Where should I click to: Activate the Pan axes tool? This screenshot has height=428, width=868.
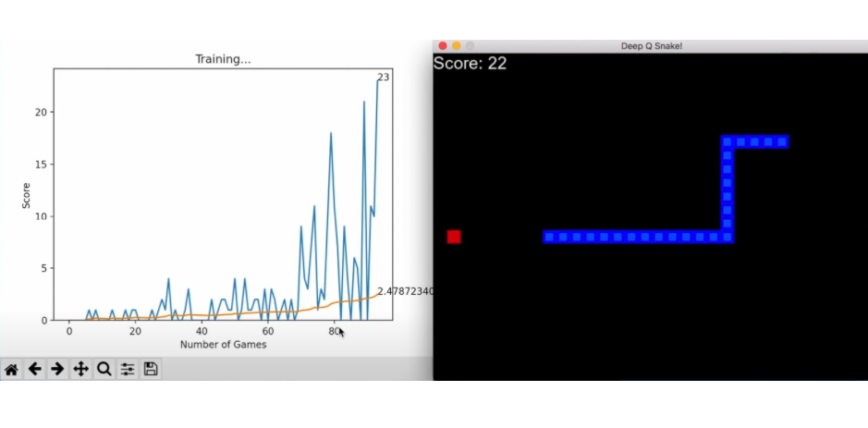(x=80, y=370)
